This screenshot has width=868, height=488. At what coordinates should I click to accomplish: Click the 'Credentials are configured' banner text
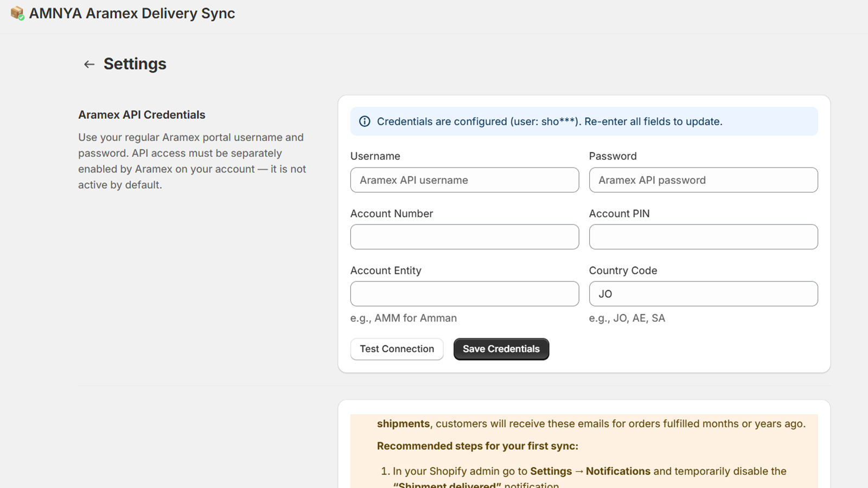tap(550, 121)
